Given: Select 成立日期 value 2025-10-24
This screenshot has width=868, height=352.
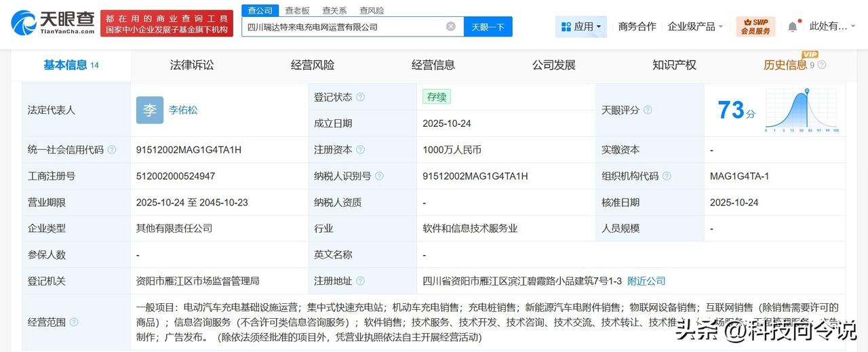Looking at the screenshot, I should 446,123.
